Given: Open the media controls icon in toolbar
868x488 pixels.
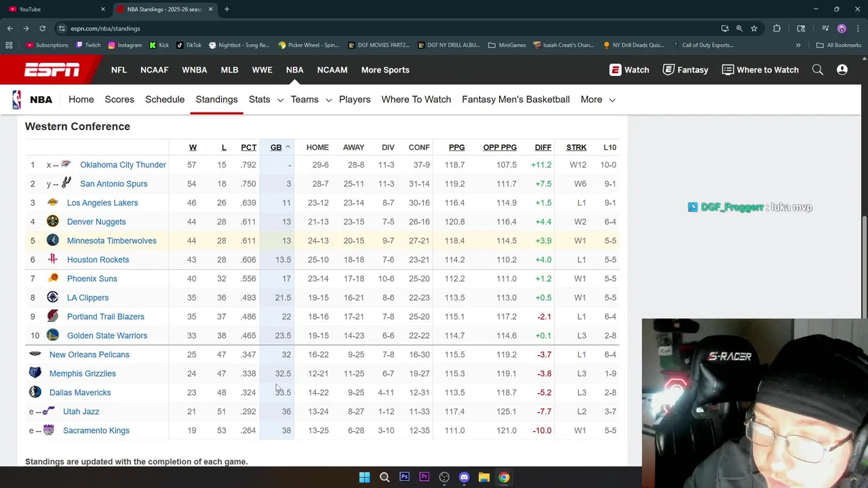Looking at the screenshot, I should 825,28.
